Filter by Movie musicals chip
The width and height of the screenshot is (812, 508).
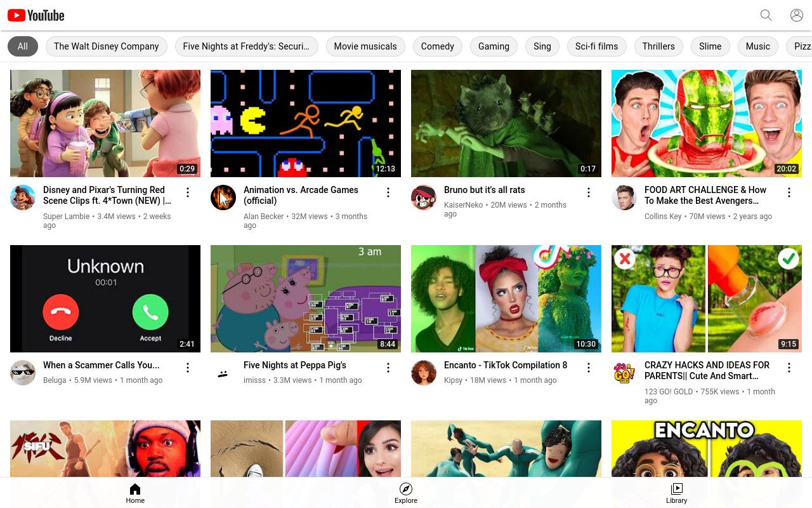pos(365,46)
